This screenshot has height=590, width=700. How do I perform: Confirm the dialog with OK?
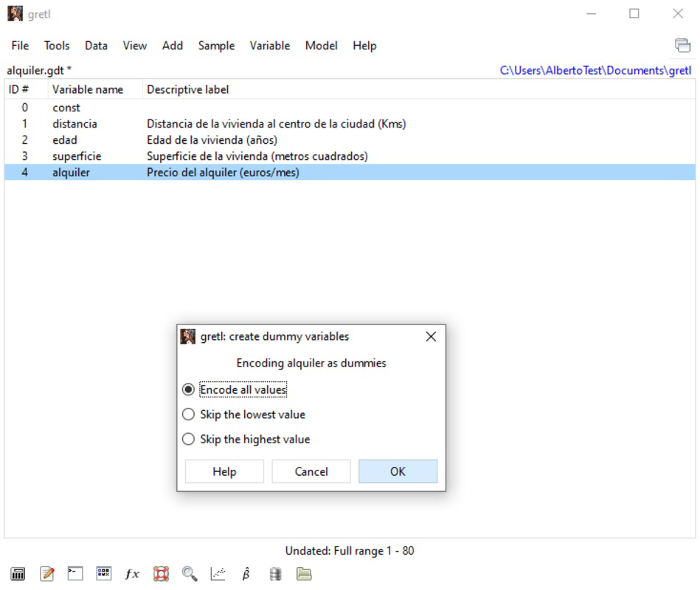click(398, 472)
